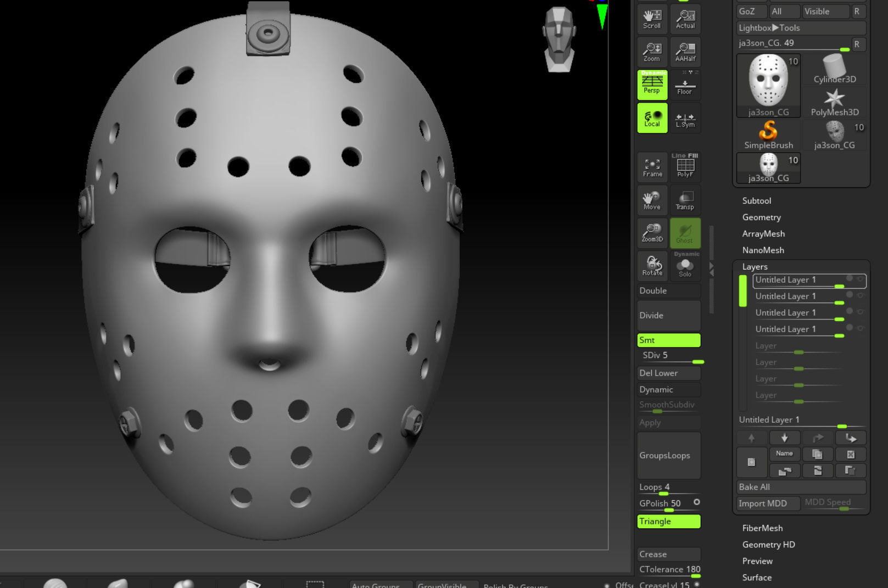This screenshot has width=888, height=588.
Task: Click the GroupsLoops button
Action: (668, 455)
